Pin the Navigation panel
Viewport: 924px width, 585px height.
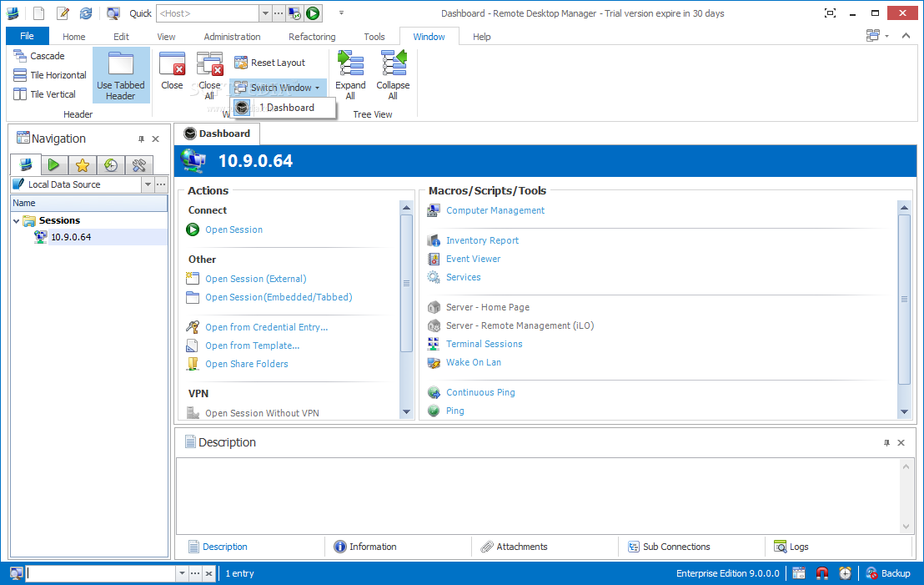click(x=142, y=139)
